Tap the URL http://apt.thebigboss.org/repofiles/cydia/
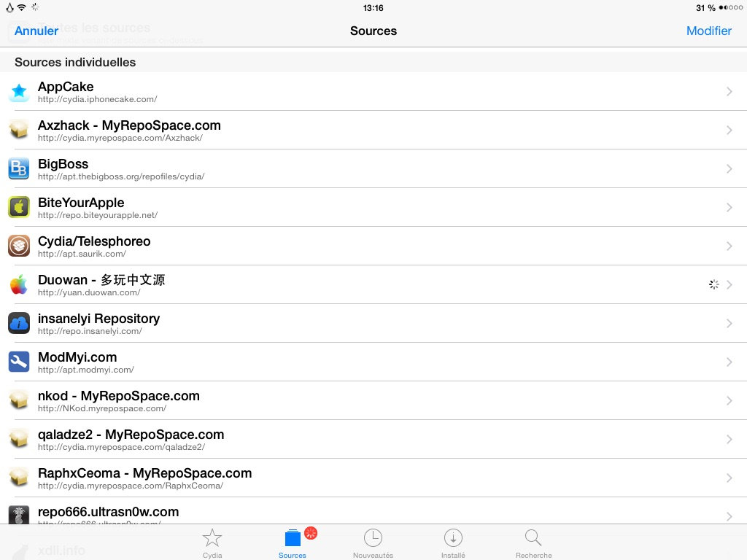 coord(121,176)
